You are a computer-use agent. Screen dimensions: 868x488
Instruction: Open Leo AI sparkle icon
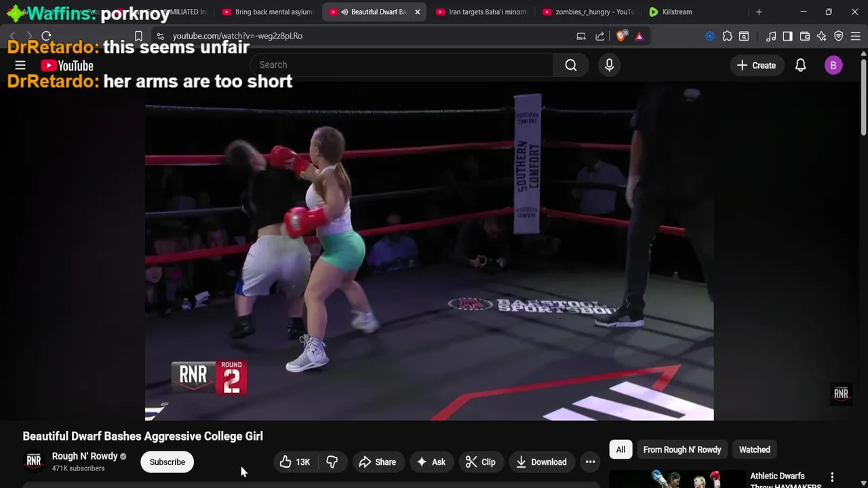coord(822,36)
